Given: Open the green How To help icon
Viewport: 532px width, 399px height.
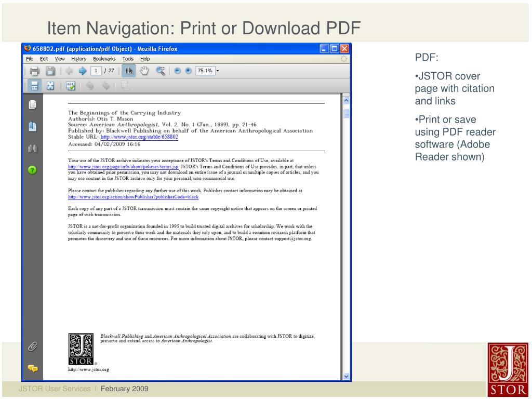Looking at the screenshot, I should point(32,170).
